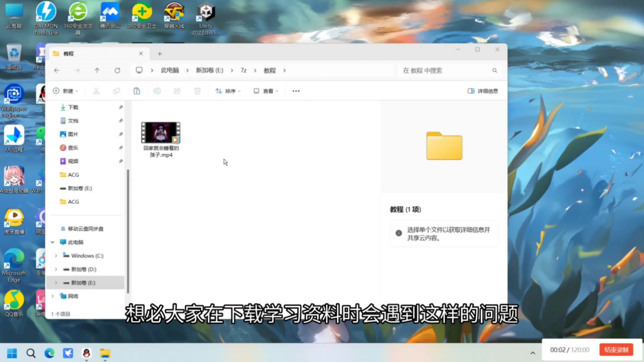Select 7z in the breadcrumb path

pos(243,70)
